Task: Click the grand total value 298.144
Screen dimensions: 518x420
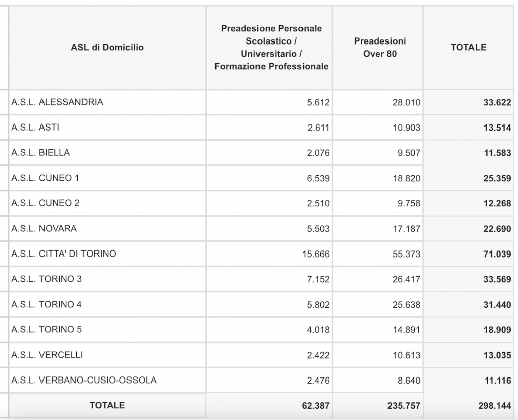Action: click(494, 406)
